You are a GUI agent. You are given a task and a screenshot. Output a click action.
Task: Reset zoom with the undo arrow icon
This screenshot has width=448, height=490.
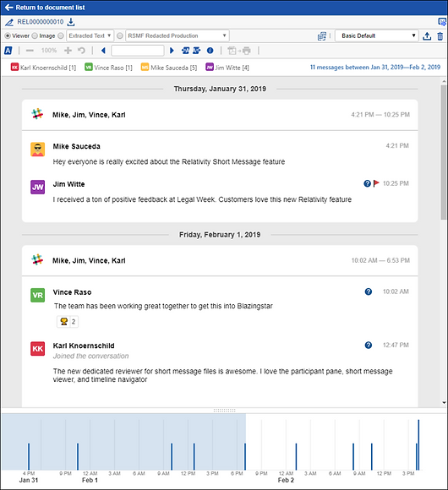click(x=82, y=51)
